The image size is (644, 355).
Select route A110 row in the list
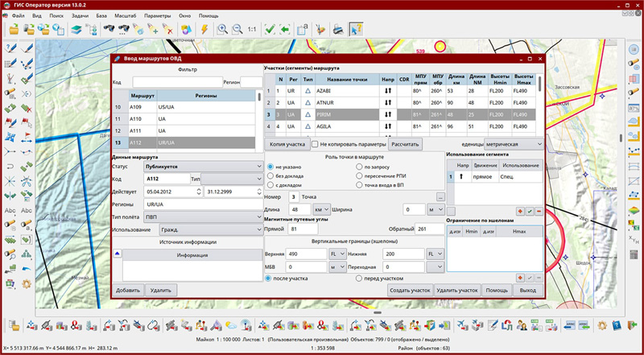pyautogui.click(x=185, y=119)
